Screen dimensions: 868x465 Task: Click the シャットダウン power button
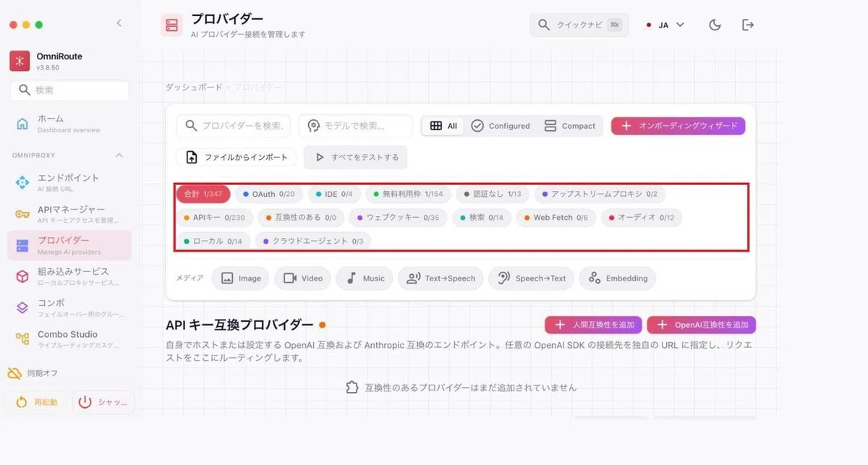[103, 402]
